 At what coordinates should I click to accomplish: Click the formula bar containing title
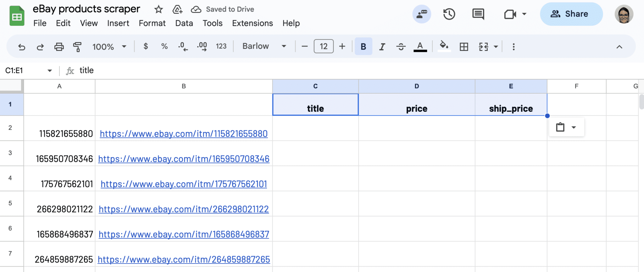(x=358, y=70)
